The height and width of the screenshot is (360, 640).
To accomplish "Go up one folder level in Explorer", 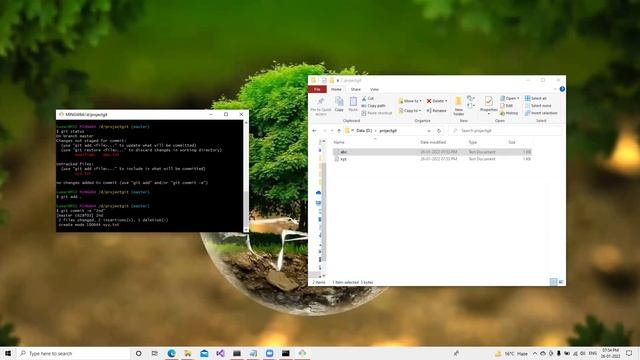I will click(x=338, y=131).
